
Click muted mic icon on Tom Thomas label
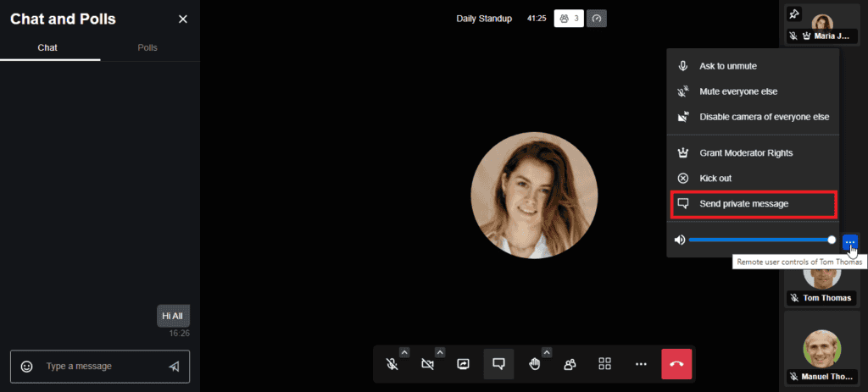(794, 298)
